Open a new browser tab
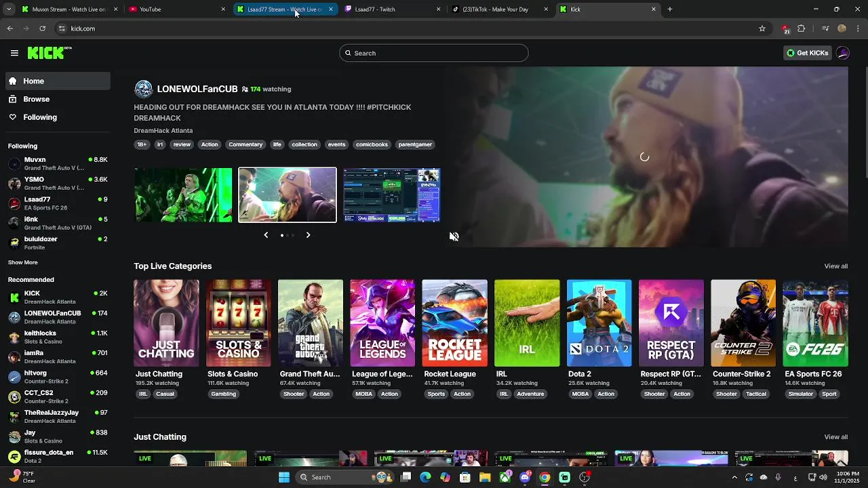Screen dimensions: 868x488 coord(670,9)
